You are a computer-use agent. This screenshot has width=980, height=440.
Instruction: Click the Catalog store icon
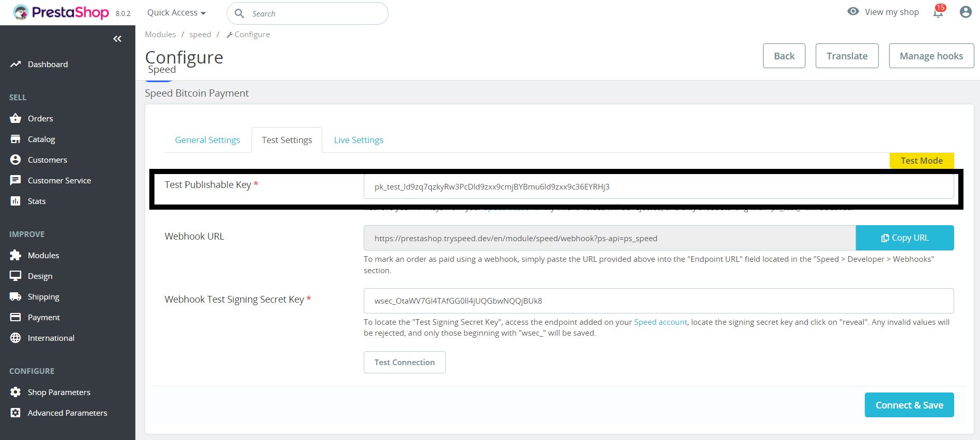pos(15,139)
